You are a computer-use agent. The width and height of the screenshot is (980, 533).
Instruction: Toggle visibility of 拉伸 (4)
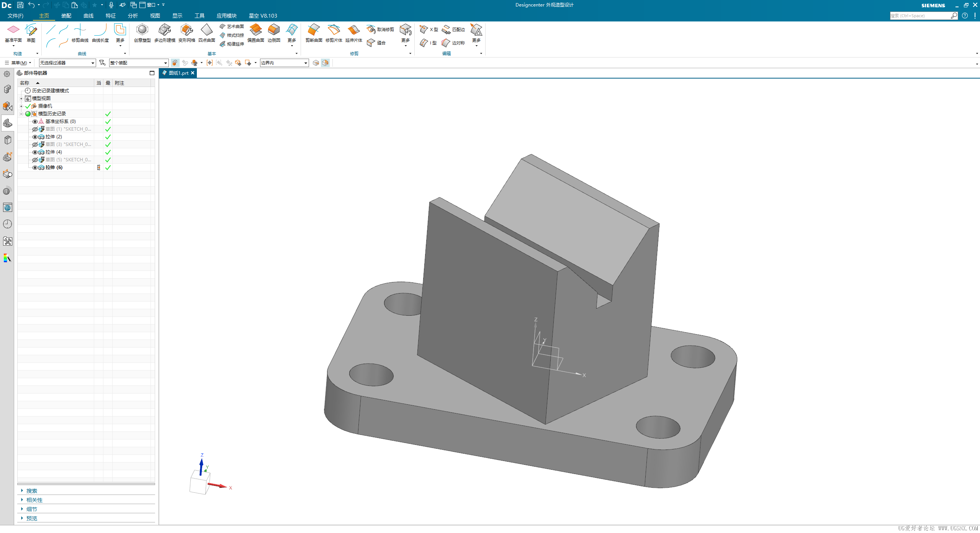tap(35, 152)
